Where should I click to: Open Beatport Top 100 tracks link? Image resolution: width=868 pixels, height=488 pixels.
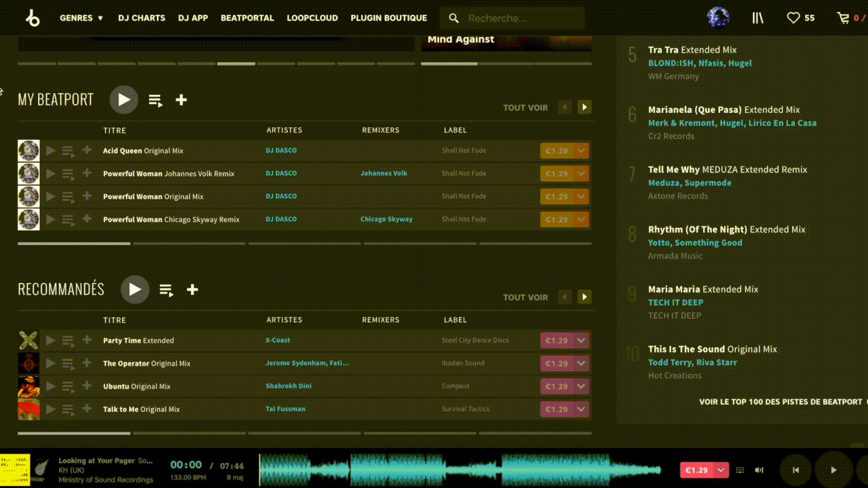click(780, 402)
